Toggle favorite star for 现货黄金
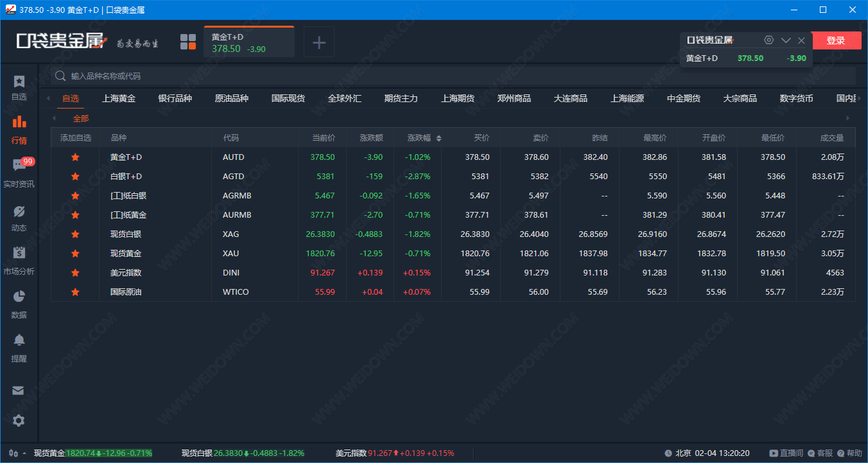 click(75, 253)
